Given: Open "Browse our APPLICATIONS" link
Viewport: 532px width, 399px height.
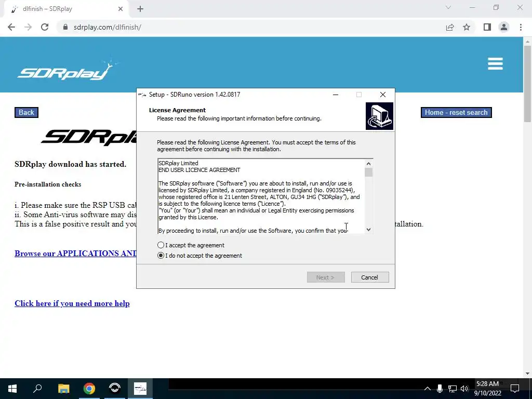Looking at the screenshot, I should click(x=75, y=254).
